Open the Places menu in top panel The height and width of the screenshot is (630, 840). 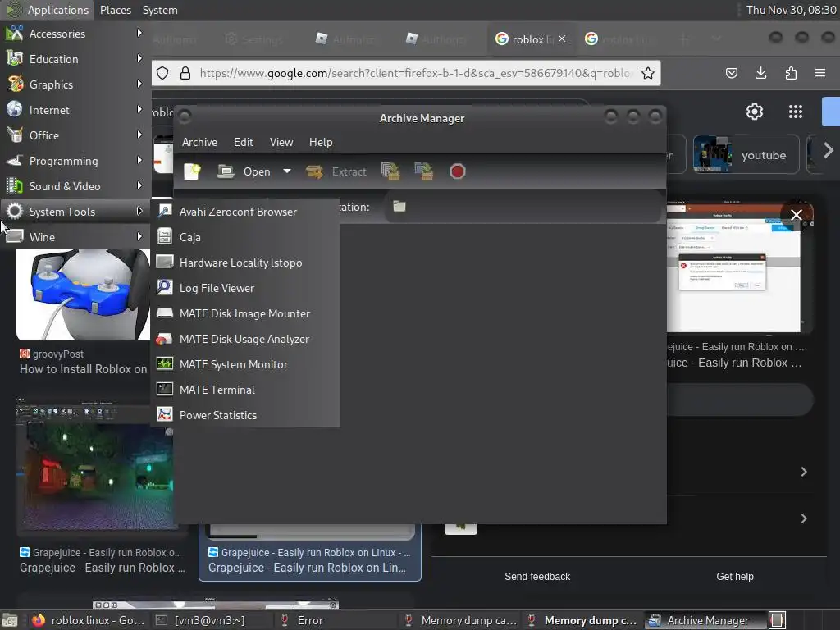(115, 10)
